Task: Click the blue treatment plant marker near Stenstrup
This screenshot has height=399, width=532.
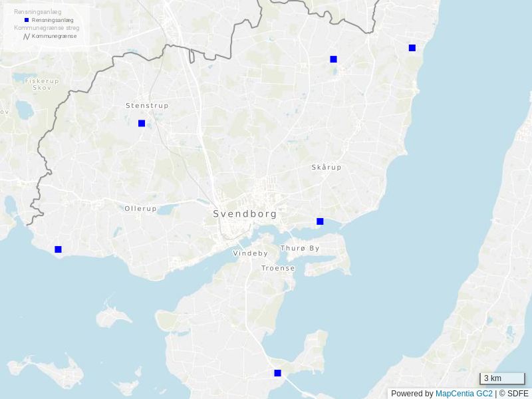Action: click(142, 123)
